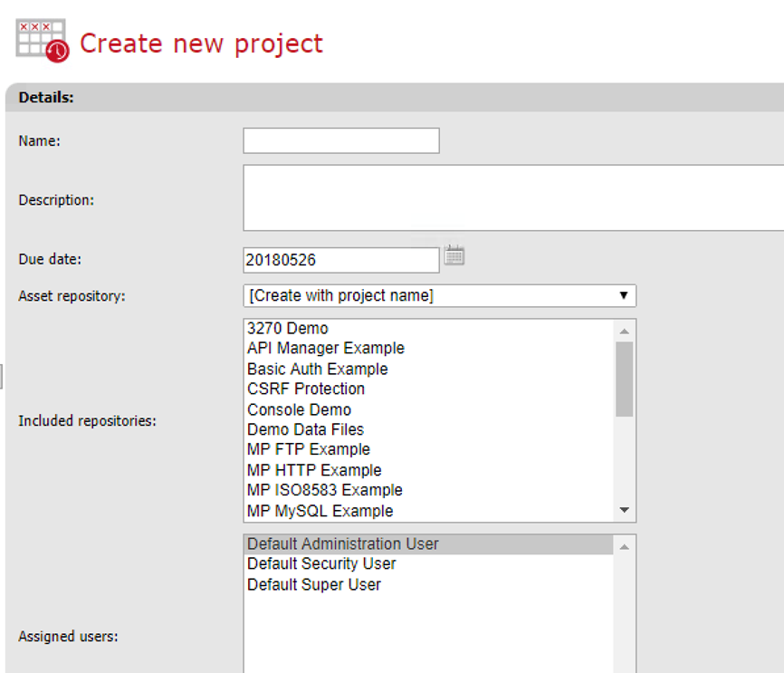Pick CSRF Protection from the list
The width and height of the screenshot is (784, 673).
306,389
